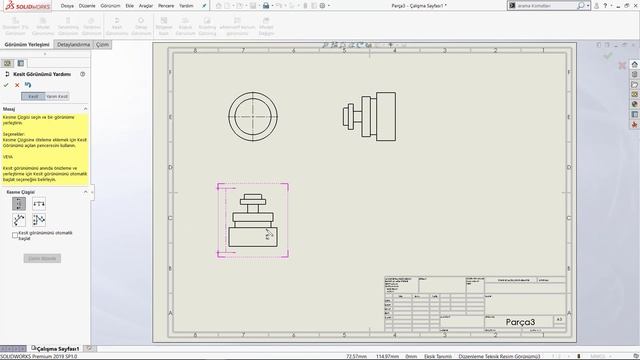The image size is (640, 360).
Task: Open the Pencere menu
Action: click(166, 6)
